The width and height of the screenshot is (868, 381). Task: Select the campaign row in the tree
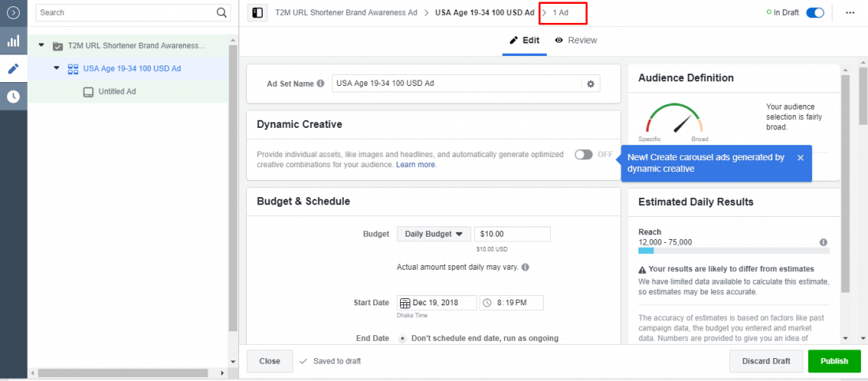tap(127, 46)
